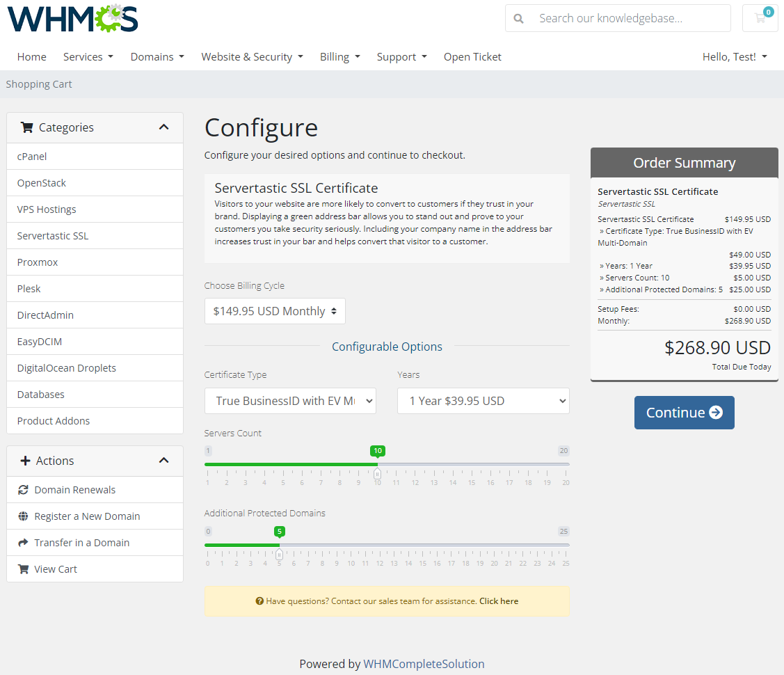
Task: Open the Years dropdown
Action: click(483, 401)
